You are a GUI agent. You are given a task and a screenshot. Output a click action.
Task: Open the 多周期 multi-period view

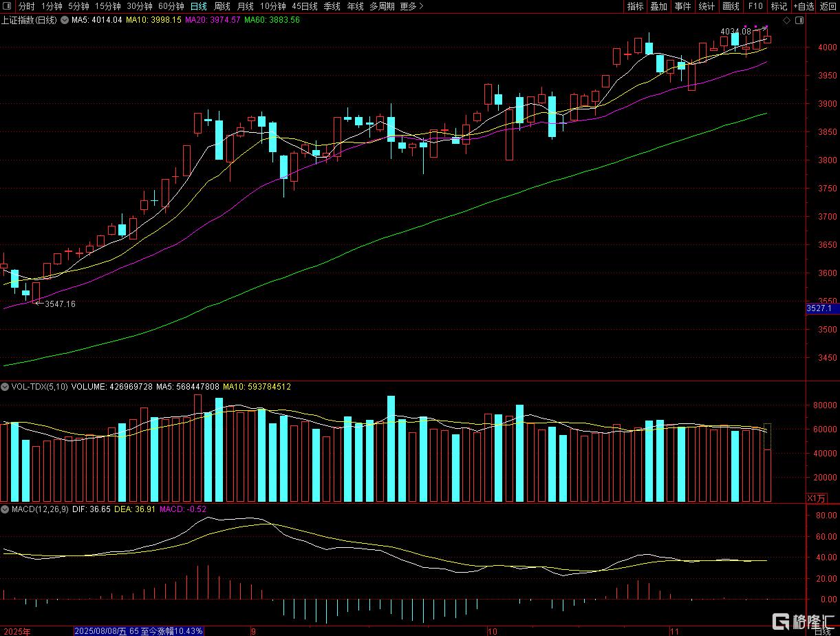[x=382, y=6]
